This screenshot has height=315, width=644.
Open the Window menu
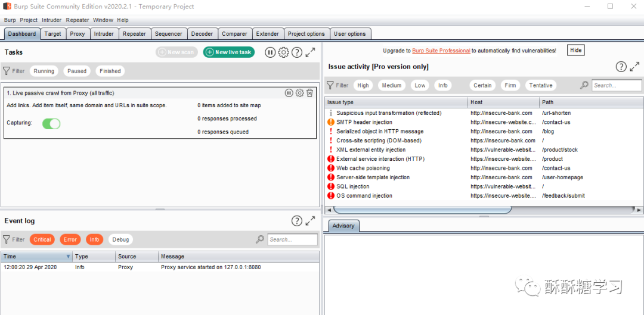[x=103, y=20]
